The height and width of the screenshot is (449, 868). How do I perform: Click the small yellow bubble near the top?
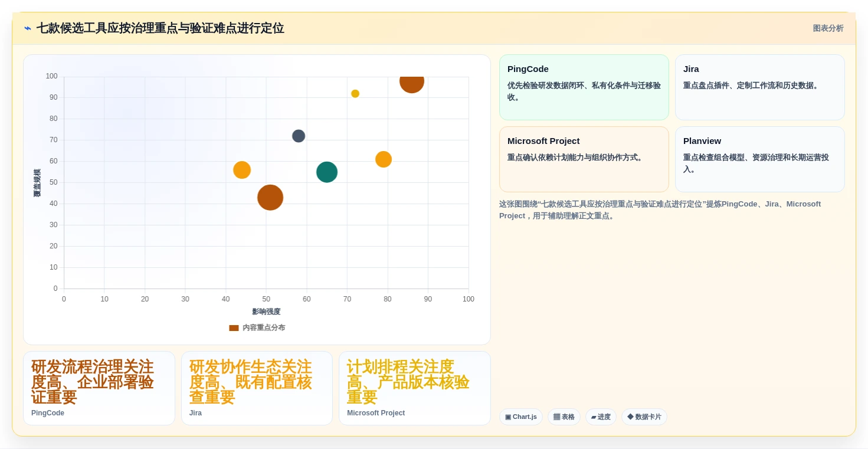tap(355, 94)
